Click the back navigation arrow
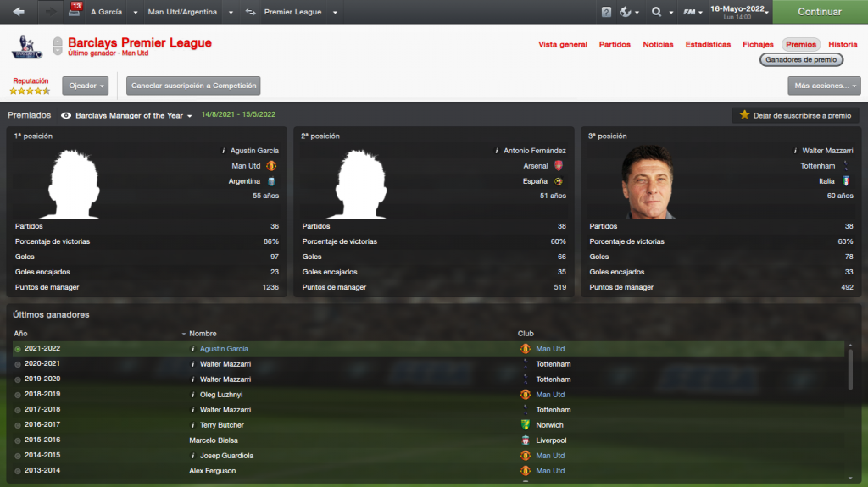 19,12
